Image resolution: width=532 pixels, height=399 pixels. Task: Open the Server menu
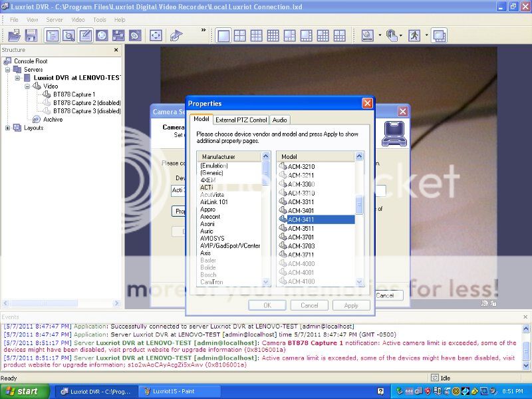pos(55,20)
